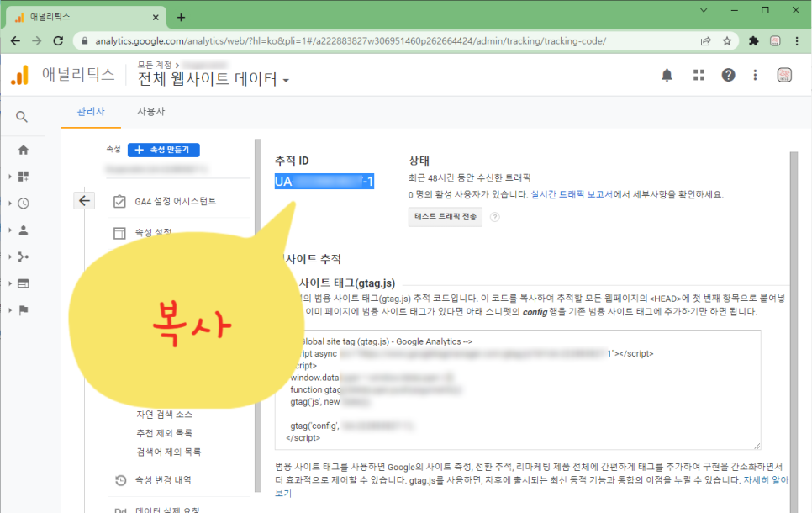
Task: Open Chrome three-dot menu
Action: pos(797,41)
